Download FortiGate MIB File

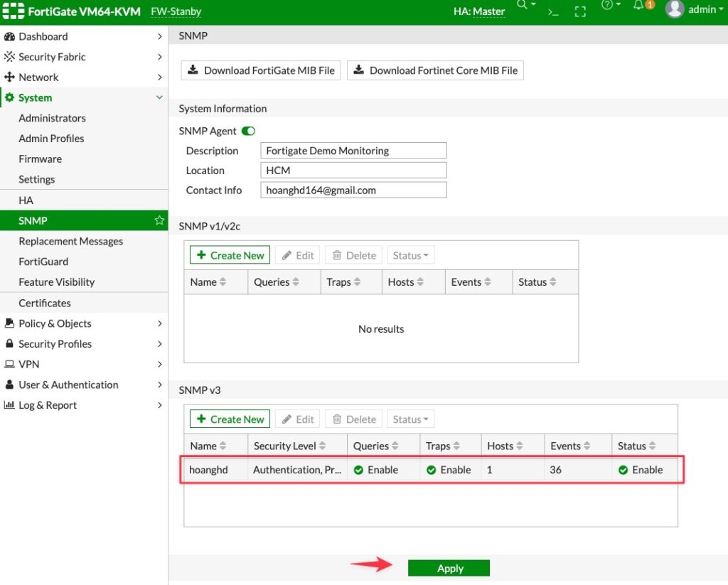[261, 70]
